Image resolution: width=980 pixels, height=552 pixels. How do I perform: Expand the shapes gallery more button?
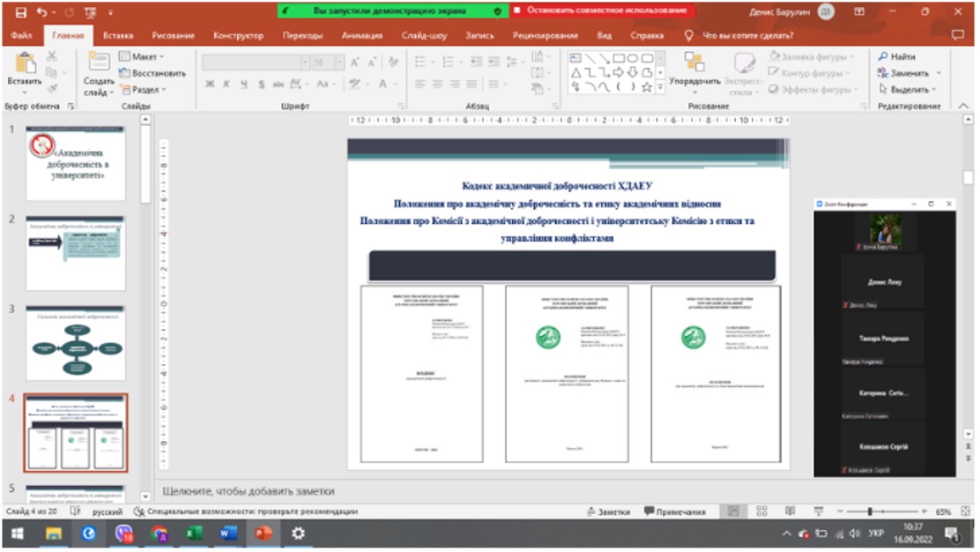[x=661, y=88]
